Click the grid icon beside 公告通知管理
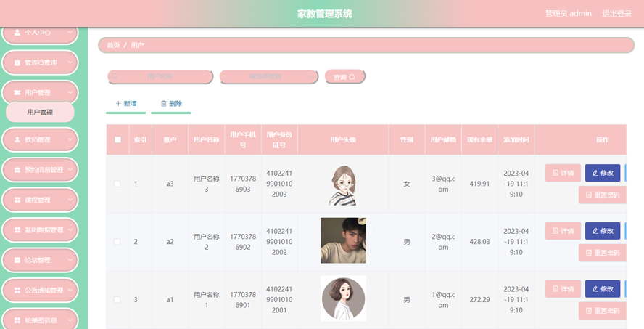The image size is (644, 329). 17,290
